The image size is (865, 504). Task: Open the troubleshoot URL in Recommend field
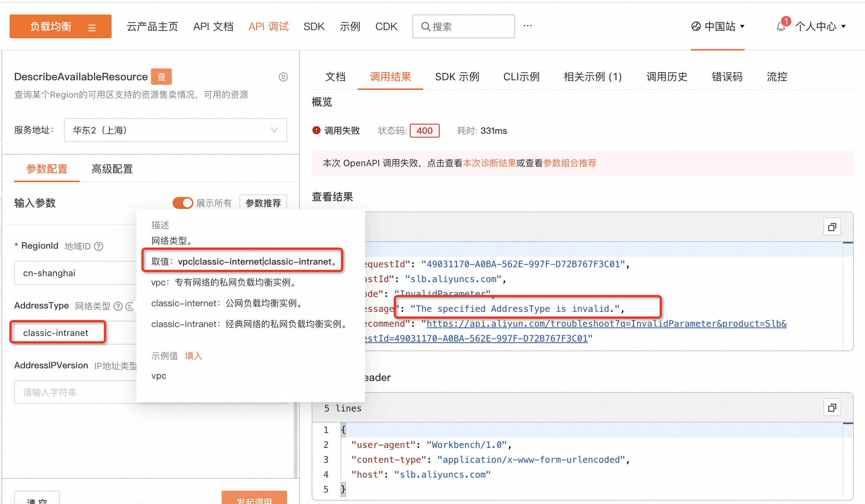607,324
